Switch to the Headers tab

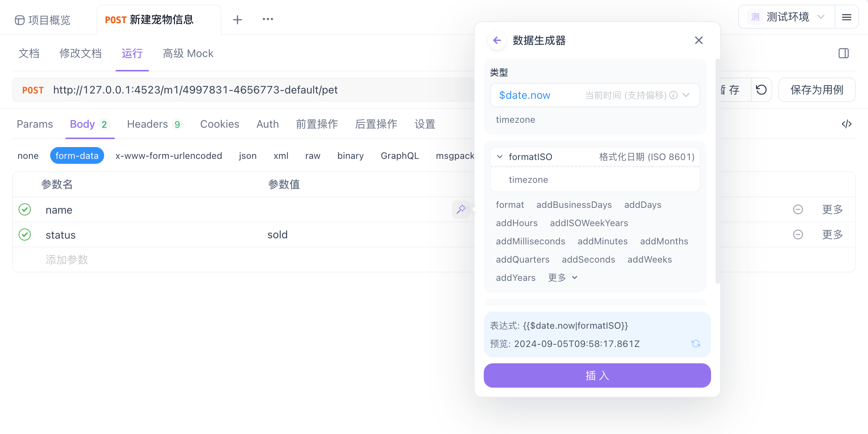click(x=148, y=124)
